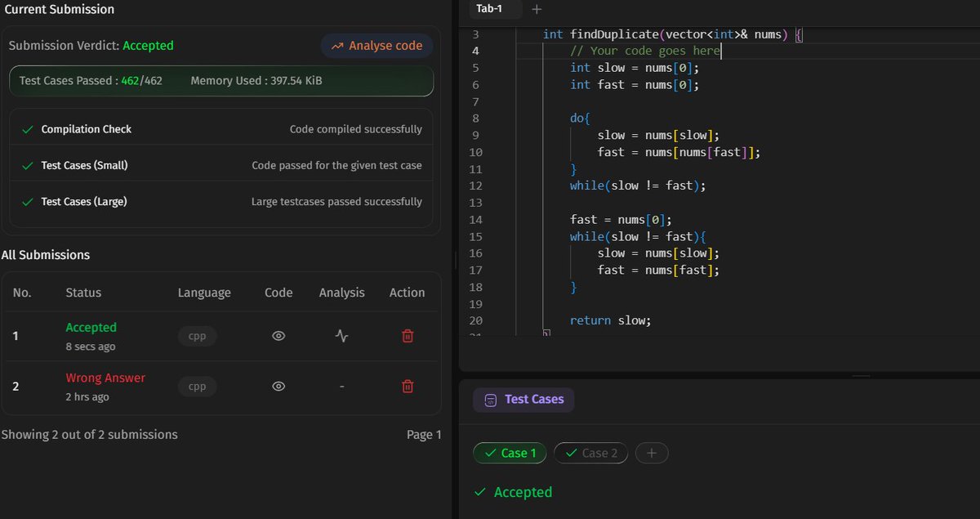
Task: Click the Wrong Answer status link
Action: [x=105, y=378]
